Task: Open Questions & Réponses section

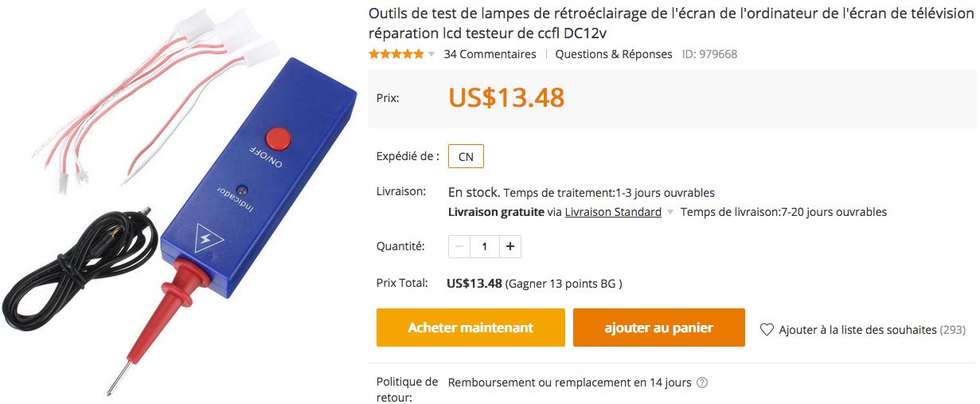Action: click(x=614, y=54)
